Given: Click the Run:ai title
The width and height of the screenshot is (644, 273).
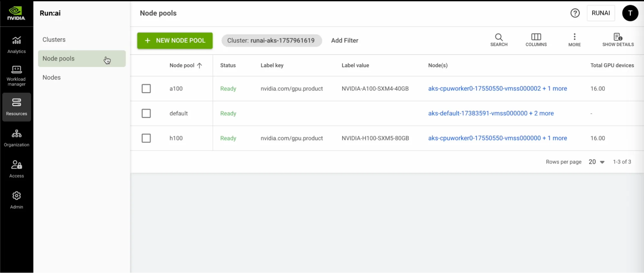Looking at the screenshot, I should pyautogui.click(x=50, y=13).
